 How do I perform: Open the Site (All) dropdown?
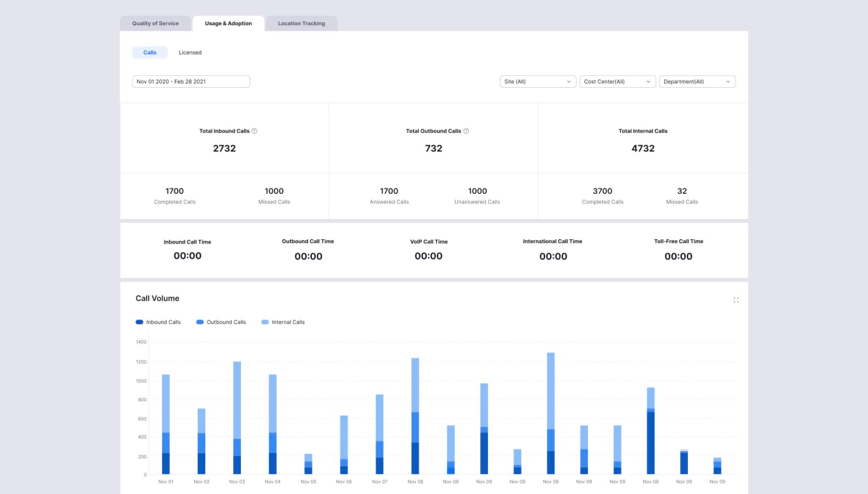(x=537, y=82)
